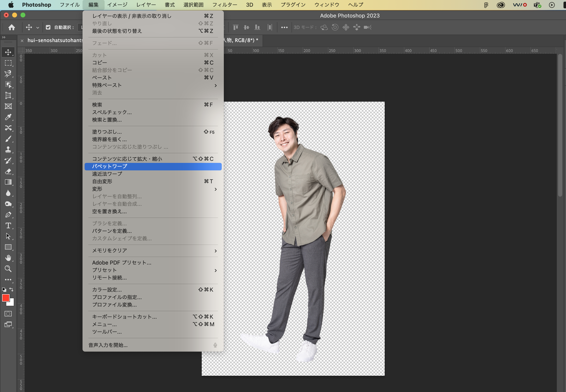Select the Brush tool in toolbar
The image size is (566, 392).
coord(8,139)
